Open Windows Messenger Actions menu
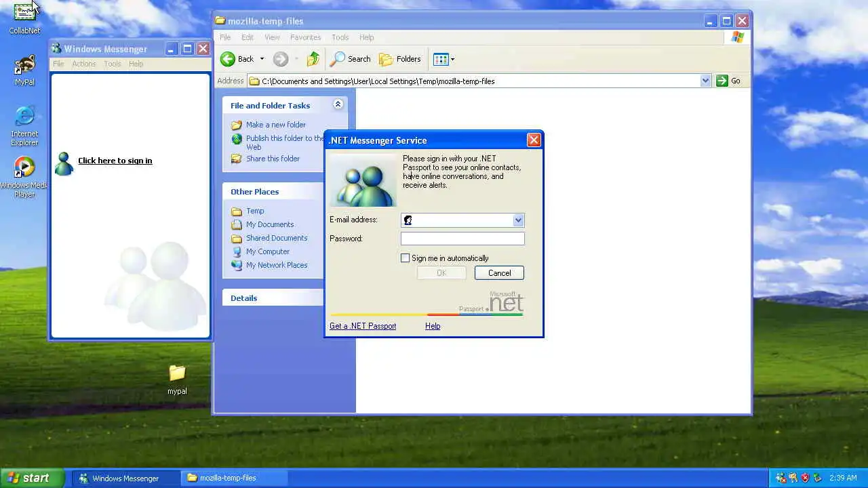This screenshot has height=488, width=868. pyautogui.click(x=84, y=64)
